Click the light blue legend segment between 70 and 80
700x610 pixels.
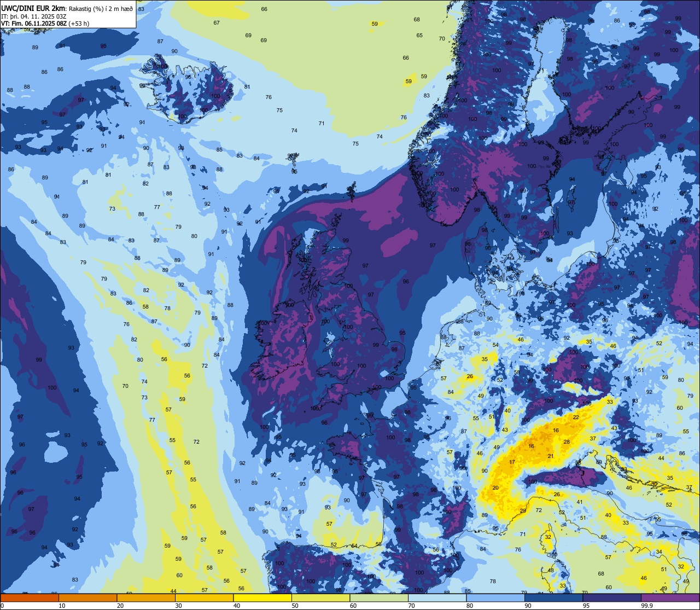click(437, 597)
